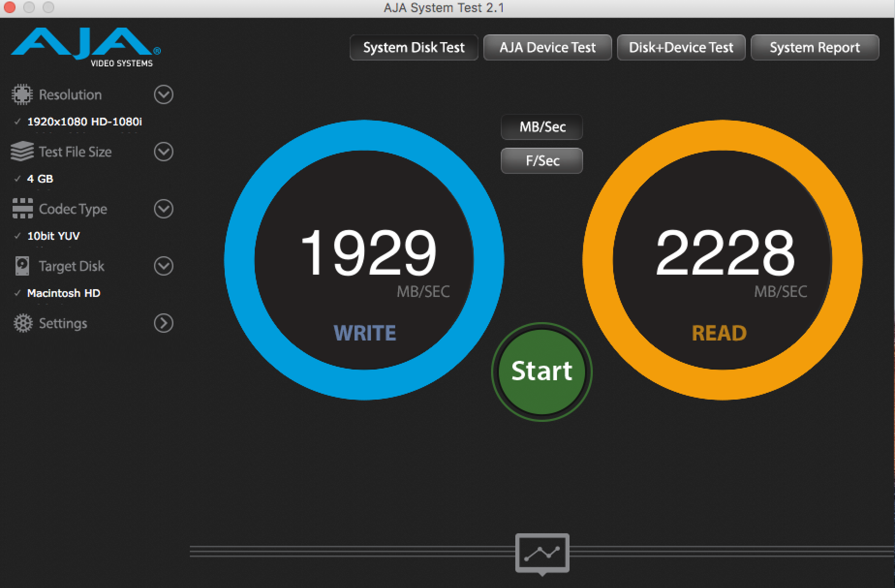This screenshot has height=588, width=895.
Task: Click the AJA Video Systems logo
Action: tap(86, 47)
